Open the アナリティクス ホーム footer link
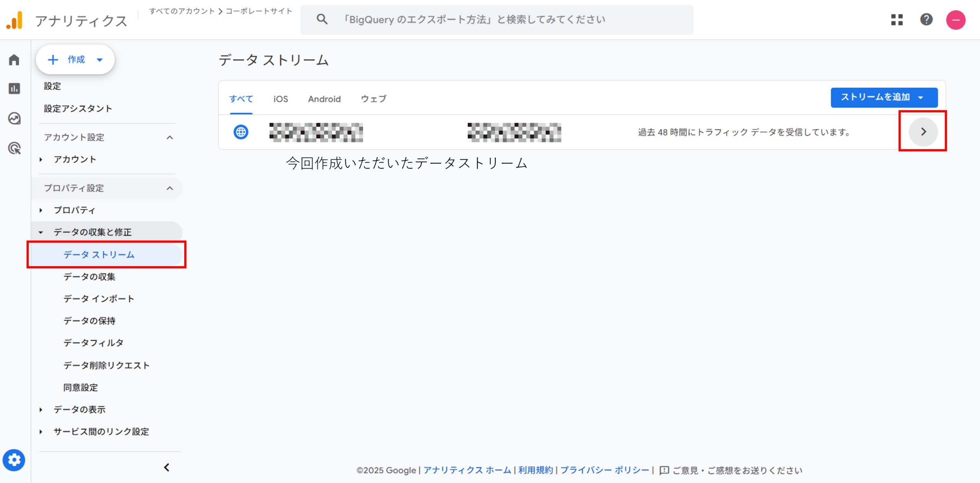980x483 pixels. 467,470
